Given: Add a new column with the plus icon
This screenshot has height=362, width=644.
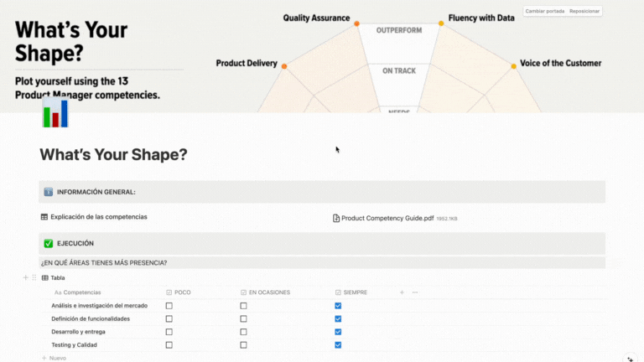Looking at the screenshot, I should pos(402,292).
